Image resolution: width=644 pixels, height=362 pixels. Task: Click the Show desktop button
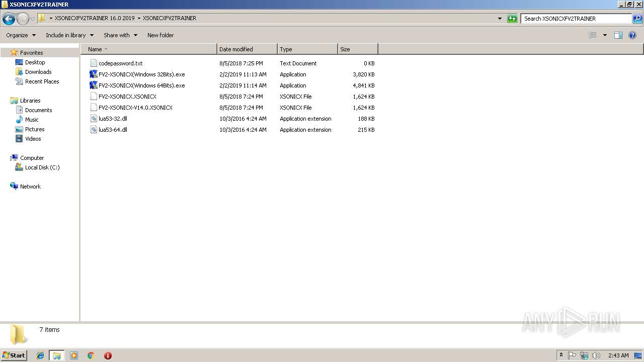coord(638,355)
